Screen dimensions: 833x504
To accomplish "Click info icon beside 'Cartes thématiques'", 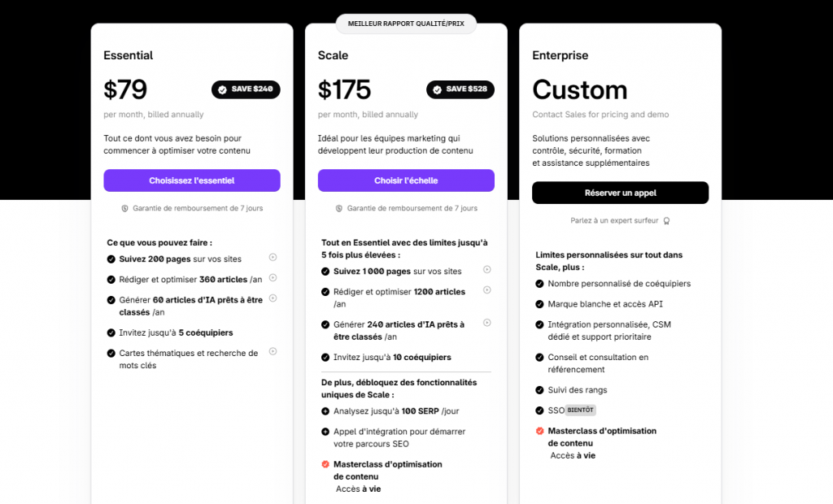I will coord(273,351).
